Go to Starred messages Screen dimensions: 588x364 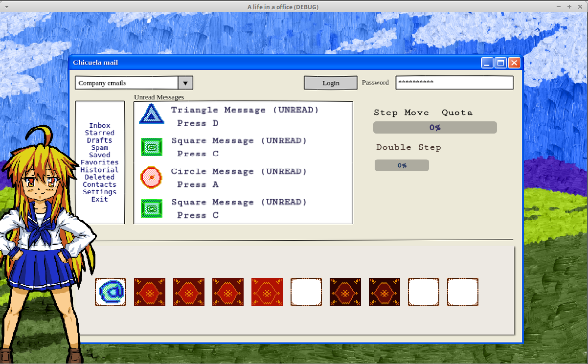click(100, 133)
